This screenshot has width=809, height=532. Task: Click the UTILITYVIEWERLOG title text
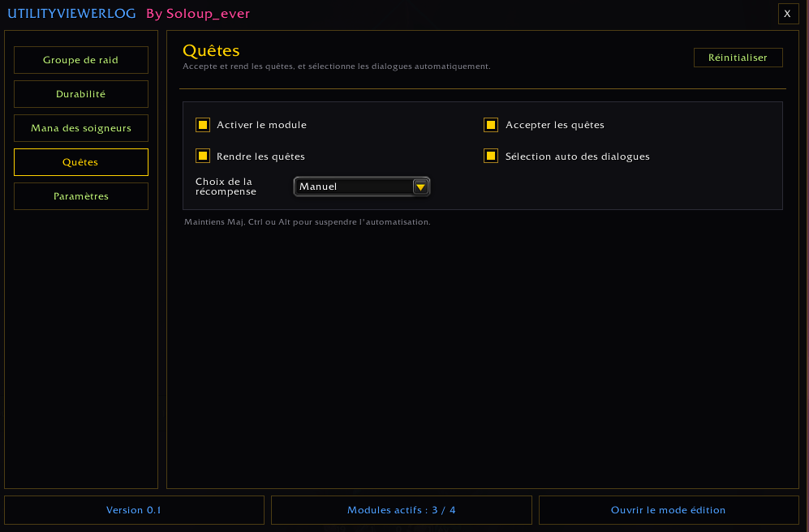coord(71,14)
